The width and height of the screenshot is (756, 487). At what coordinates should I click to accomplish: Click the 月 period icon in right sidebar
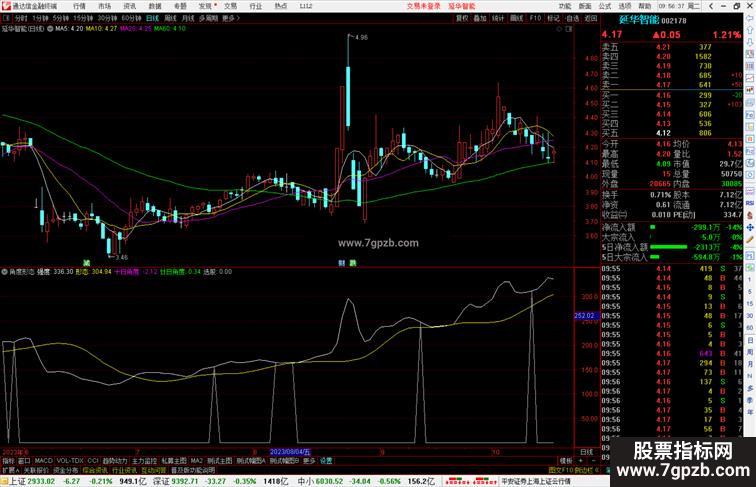coord(750,365)
